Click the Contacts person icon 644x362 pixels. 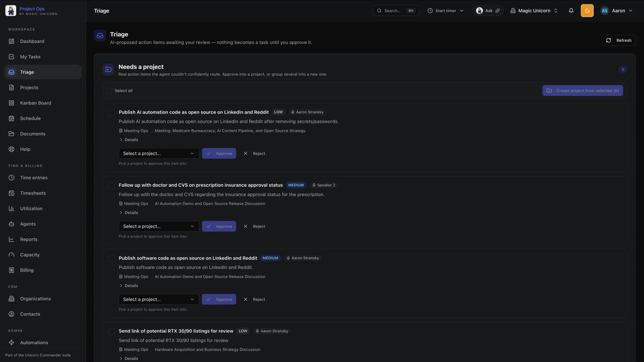pyautogui.click(x=11, y=314)
